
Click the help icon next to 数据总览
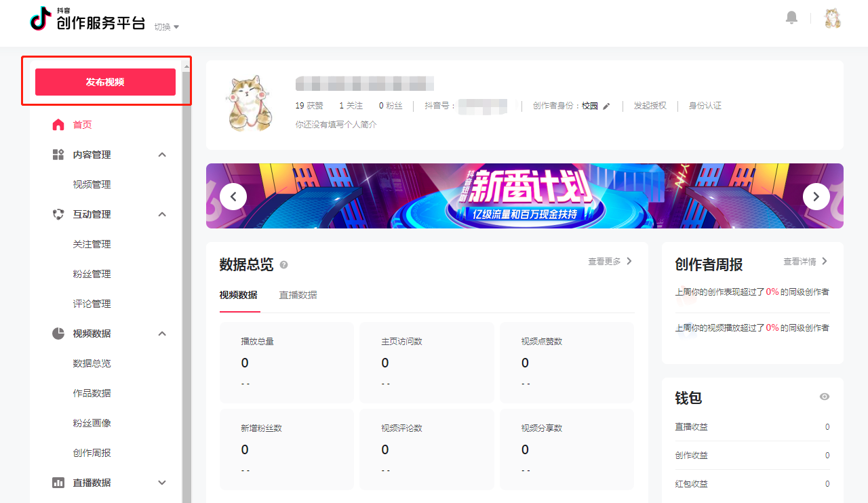pos(283,265)
